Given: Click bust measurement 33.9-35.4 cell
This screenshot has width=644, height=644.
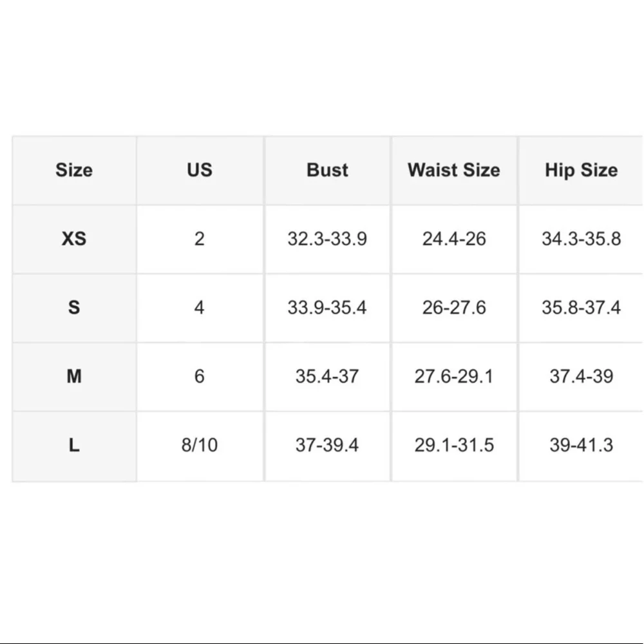Looking at the screenshot, I should (x=327, y=308).
